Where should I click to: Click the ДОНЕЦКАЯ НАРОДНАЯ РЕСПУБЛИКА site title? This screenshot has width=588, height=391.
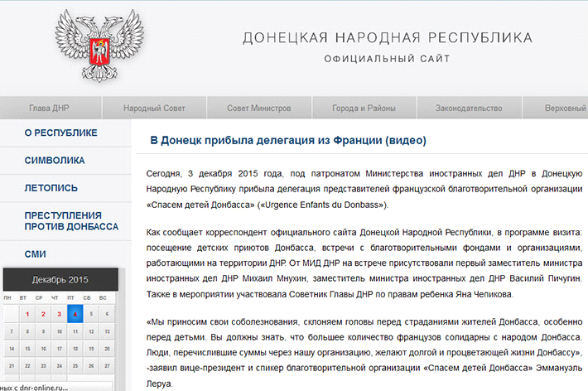click(388, 38)
